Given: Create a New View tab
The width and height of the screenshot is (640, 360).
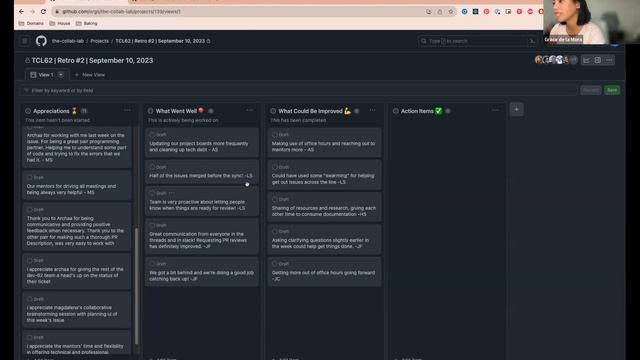Looking at the screenshot, I should point(90,75).
